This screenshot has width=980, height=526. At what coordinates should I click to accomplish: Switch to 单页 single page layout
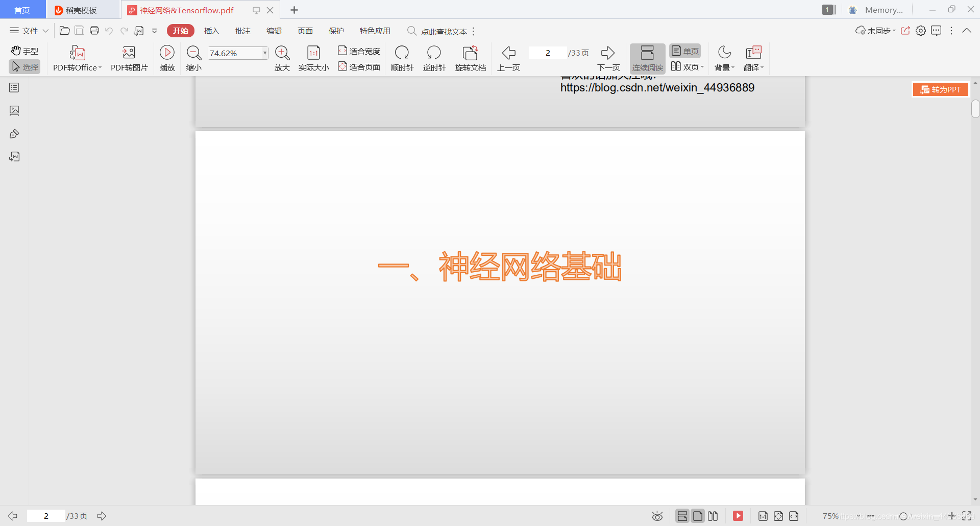coord(685,51)
